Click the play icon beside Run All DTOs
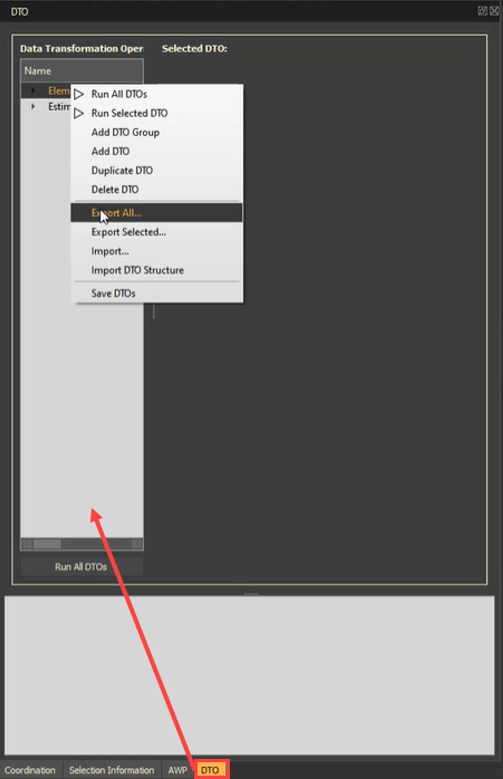 coord(79,94)
